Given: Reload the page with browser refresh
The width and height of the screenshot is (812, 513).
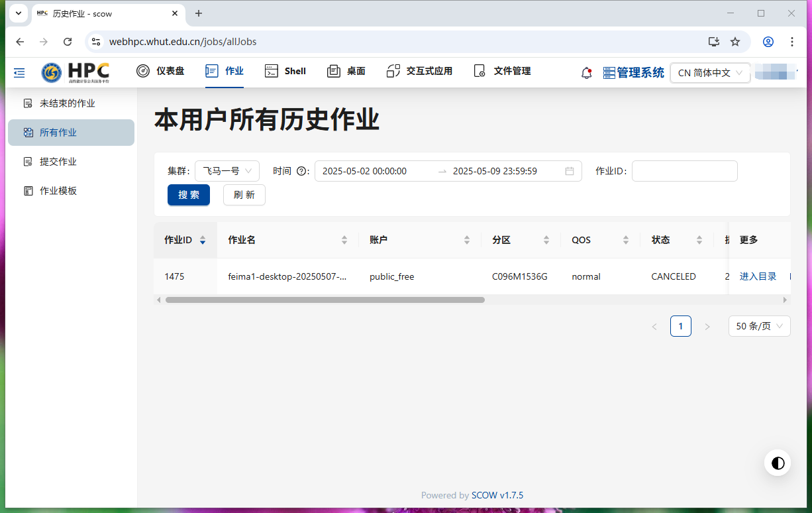Looking at the screenshot, I should tap(68, 42).
